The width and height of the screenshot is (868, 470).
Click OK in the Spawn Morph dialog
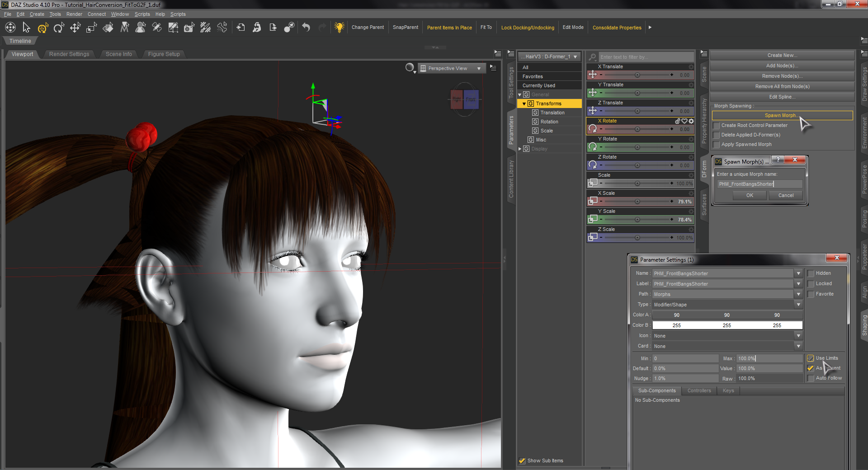tap(750, 196)
